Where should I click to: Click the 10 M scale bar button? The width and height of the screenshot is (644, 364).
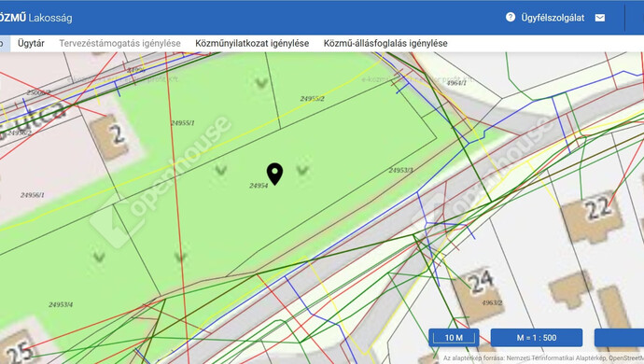click(454, 338)
